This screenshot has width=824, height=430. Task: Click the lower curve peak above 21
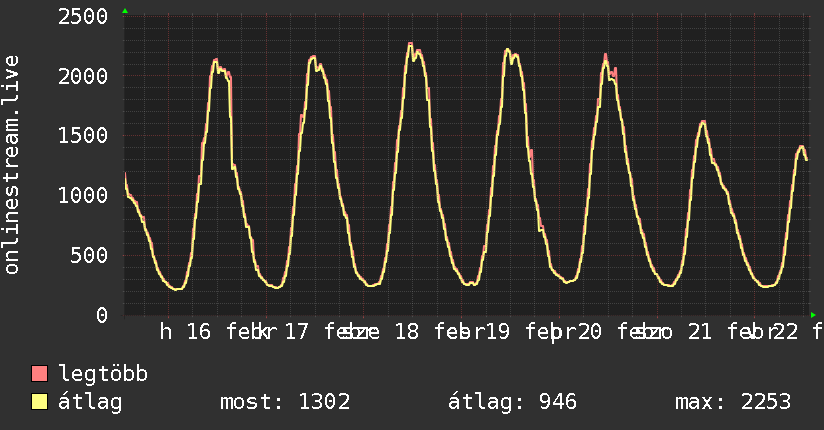pyautogui.click(x=703, y=122)
